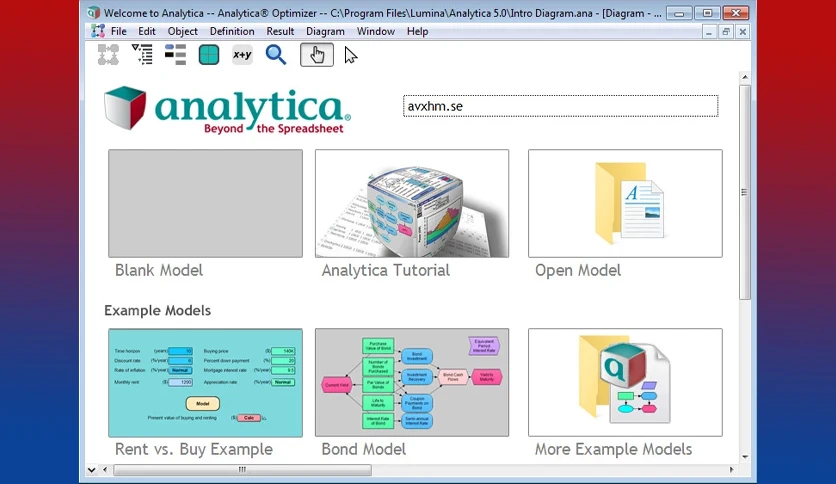Click the Rent vs. Buy Example label
The width and height of the screenshot is (836, 484).
coord(194,449)
